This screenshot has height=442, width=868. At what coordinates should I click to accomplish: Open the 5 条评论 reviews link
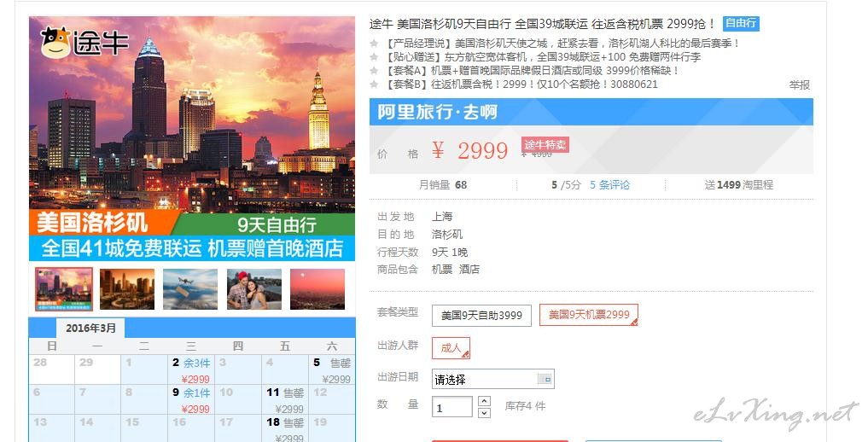[x=609, y=185]
